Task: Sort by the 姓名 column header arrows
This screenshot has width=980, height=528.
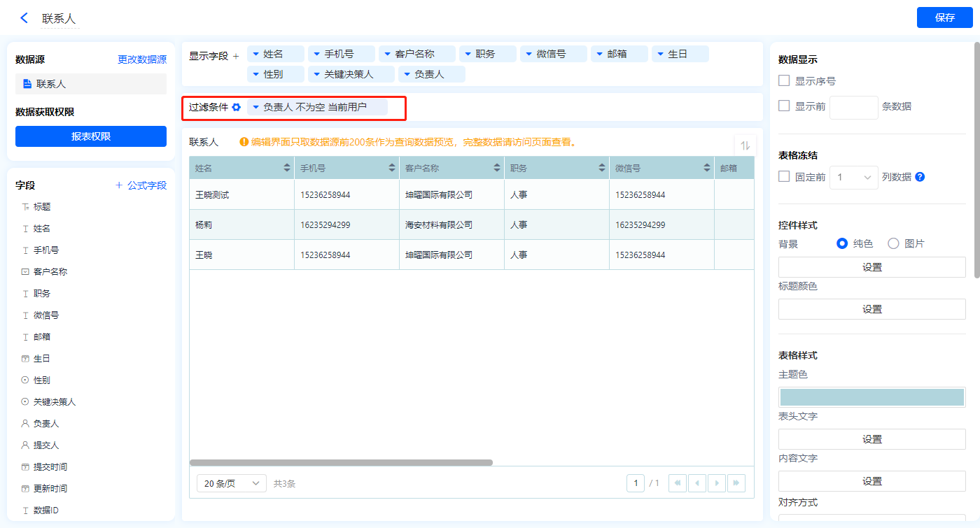Action: click(x=287, y=169)
